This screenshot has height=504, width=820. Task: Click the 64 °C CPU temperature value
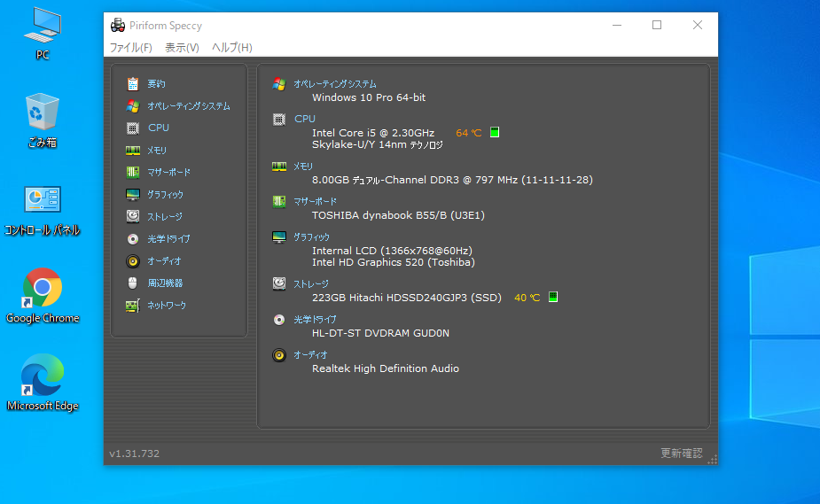click(x=469, y=133)
